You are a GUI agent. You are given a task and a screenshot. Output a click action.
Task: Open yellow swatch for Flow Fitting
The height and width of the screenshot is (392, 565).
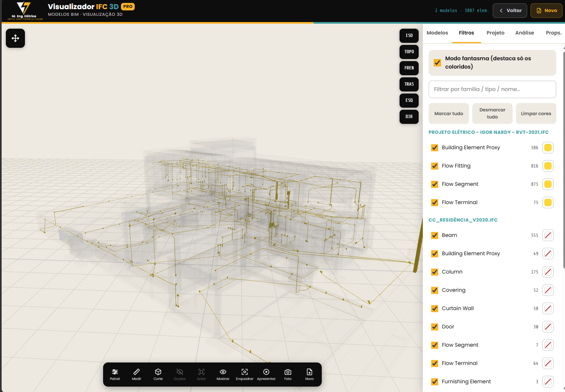coord(548,166)
